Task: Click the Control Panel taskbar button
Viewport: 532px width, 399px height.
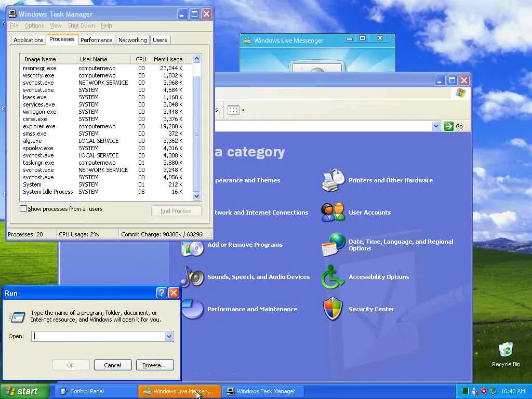Action: (x=96, y=391)
